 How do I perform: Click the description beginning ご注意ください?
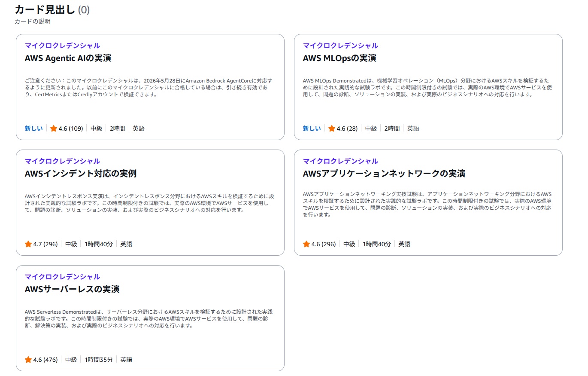(149, 88)
